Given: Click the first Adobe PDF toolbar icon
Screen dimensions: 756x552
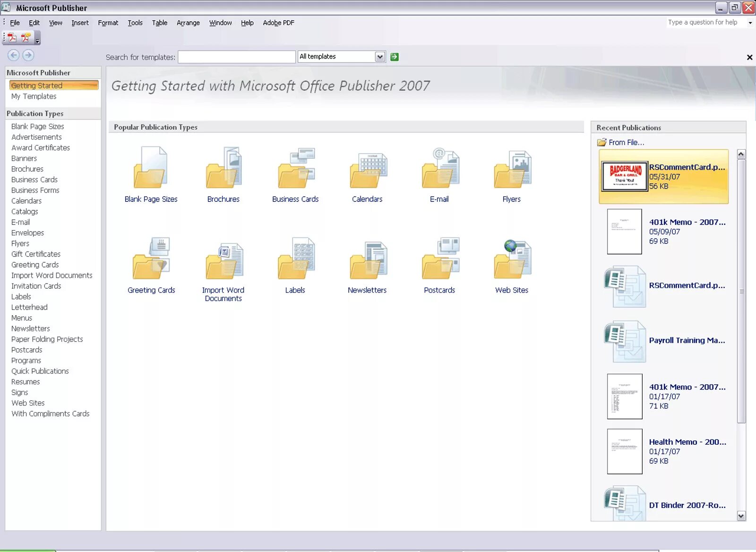Looking at the screenshot, I should tap(12, 38).
